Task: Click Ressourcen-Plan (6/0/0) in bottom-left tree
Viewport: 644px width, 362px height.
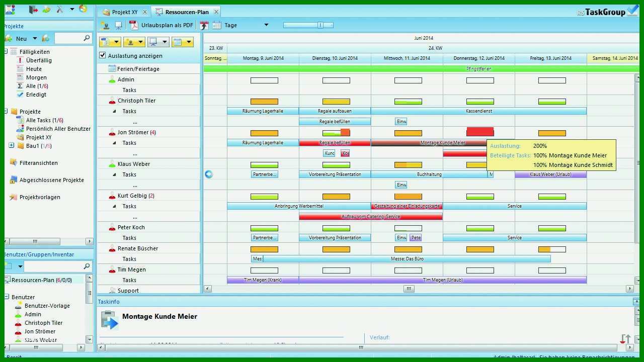Action: [x=42, y=280]
